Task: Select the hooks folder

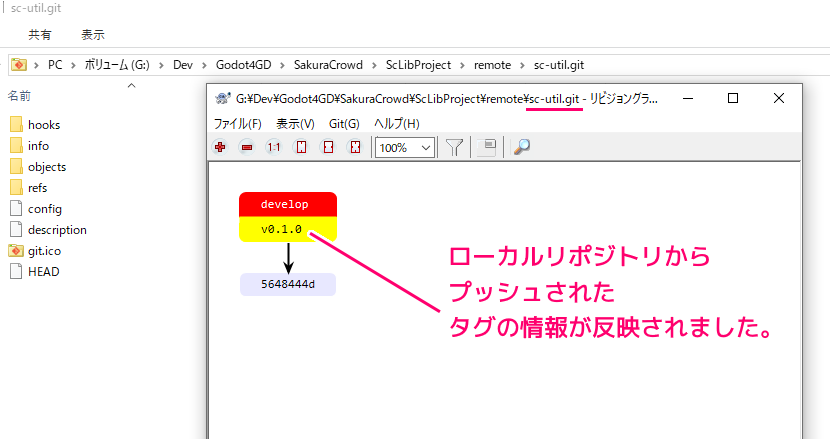Action: pos(44,125)
